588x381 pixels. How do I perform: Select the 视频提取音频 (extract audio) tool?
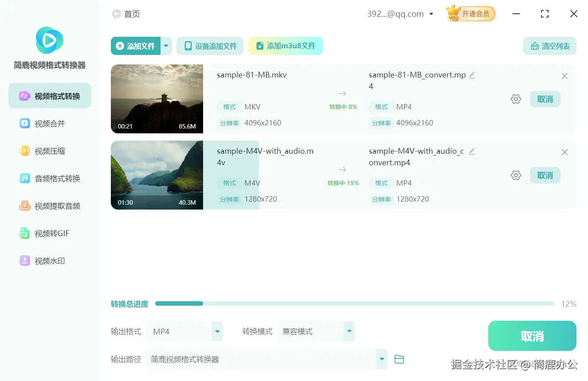pyautogui.click(x=49, y=206)
